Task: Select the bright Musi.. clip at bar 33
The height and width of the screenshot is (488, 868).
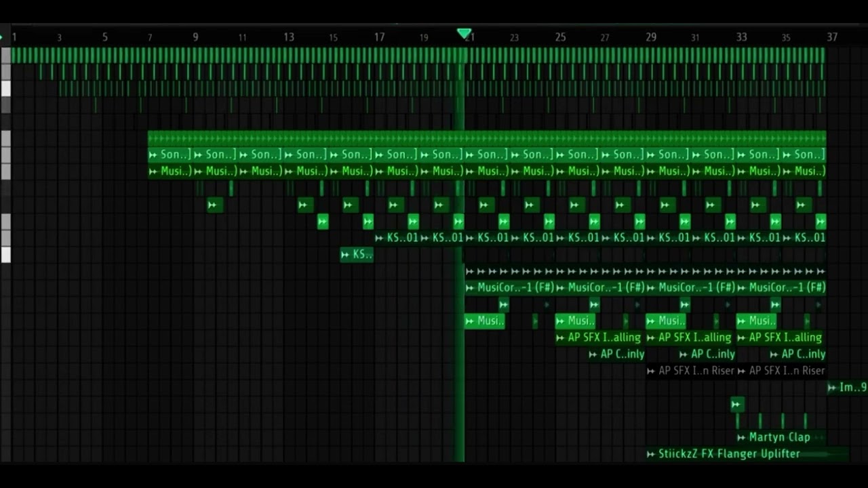Action: (x=756, y=321)
